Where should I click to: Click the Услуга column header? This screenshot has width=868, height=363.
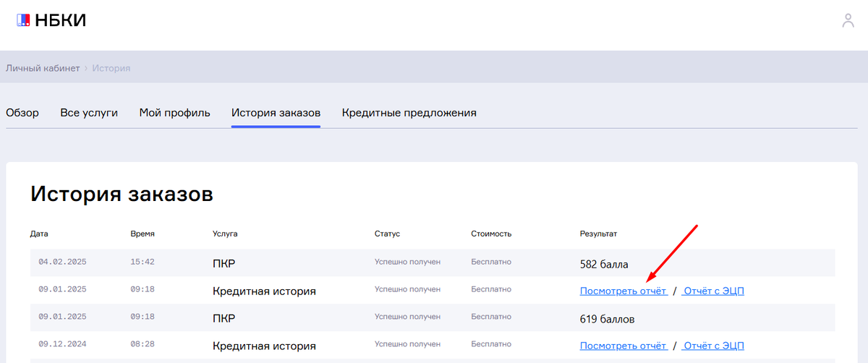pos(225,234)
